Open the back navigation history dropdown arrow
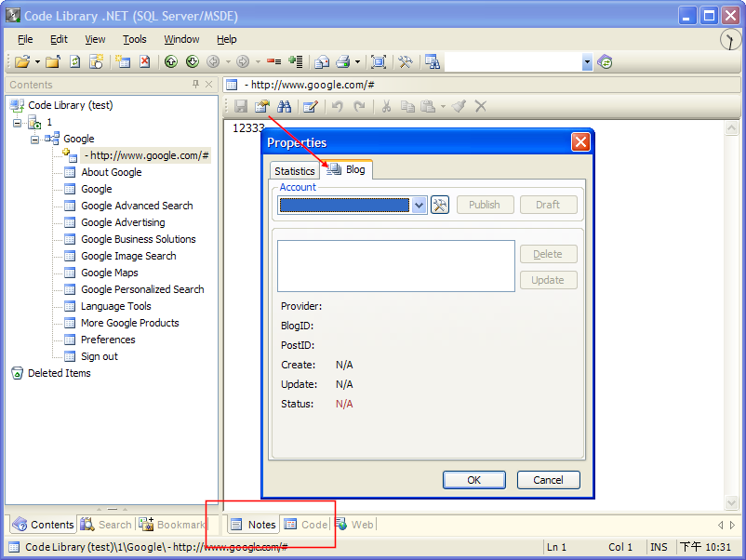Screen dimensions: 746x560 click(228, 61)
